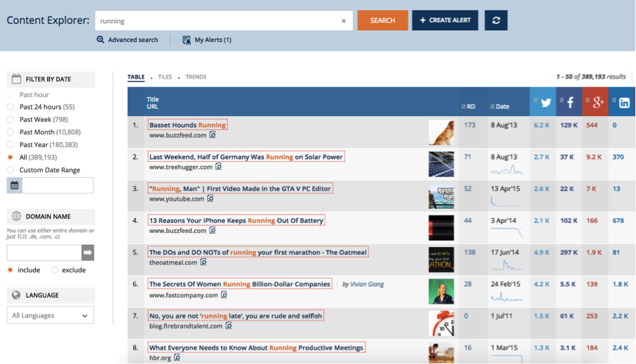Click the 678 LinkedIn shares value
636x364 pixels.
pos(618,221)
